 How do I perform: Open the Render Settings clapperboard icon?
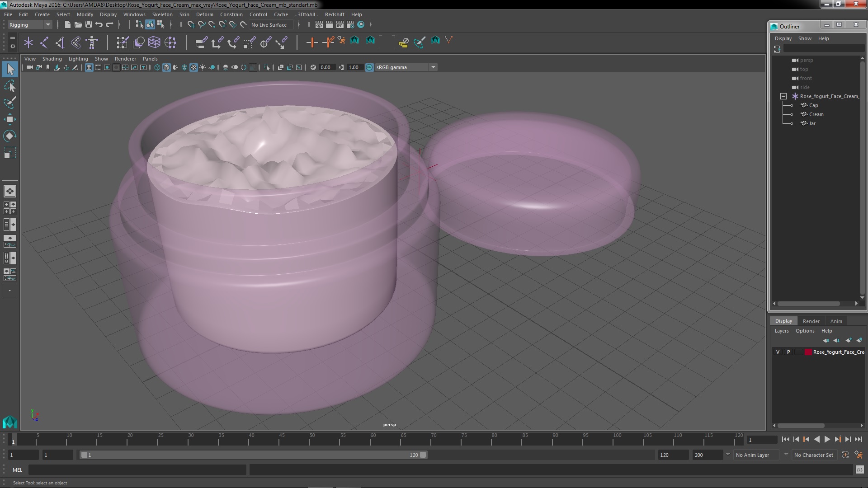[x=350, y=25]
